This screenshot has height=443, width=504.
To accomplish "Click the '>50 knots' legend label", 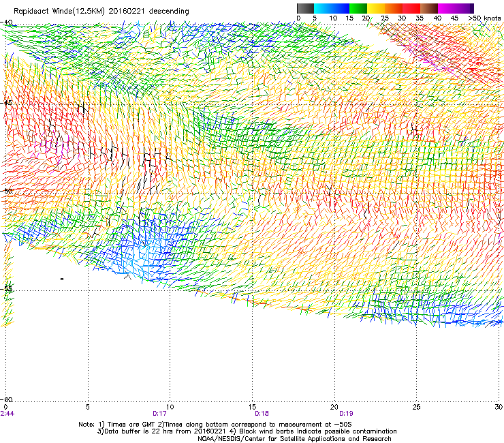I will pyautogui.click(x=484, y=18).
